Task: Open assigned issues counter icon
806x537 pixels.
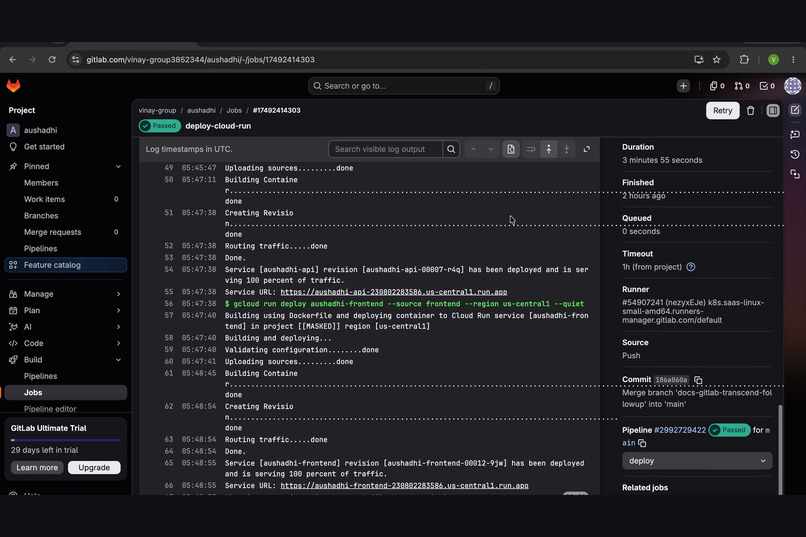Action: pyautogui.click(x=717, y=86)
